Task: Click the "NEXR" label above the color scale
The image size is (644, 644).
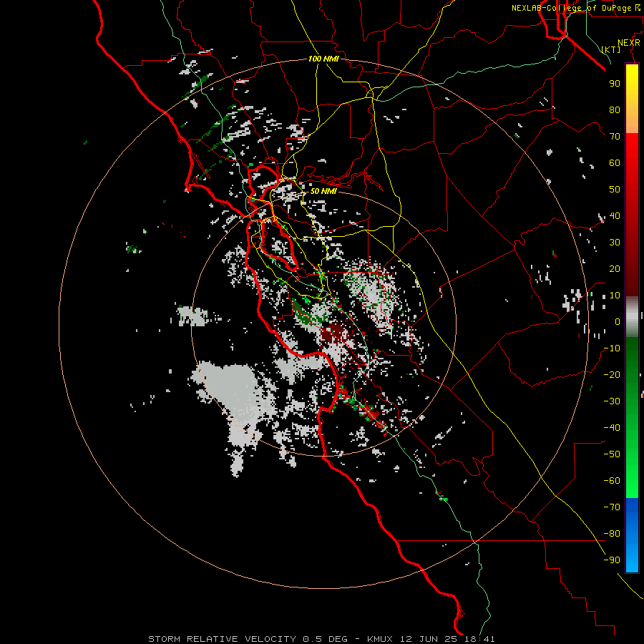Action: click(x=629, y=43)
